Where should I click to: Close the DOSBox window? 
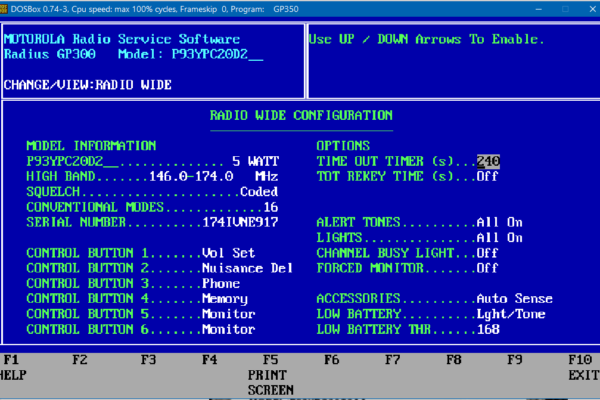[592, 9]
